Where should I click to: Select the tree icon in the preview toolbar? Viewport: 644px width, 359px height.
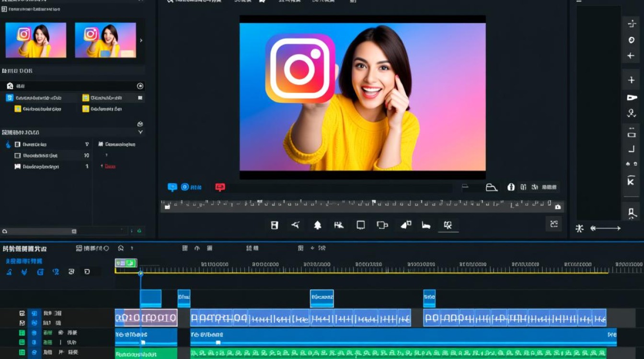(x=317, y=225)
